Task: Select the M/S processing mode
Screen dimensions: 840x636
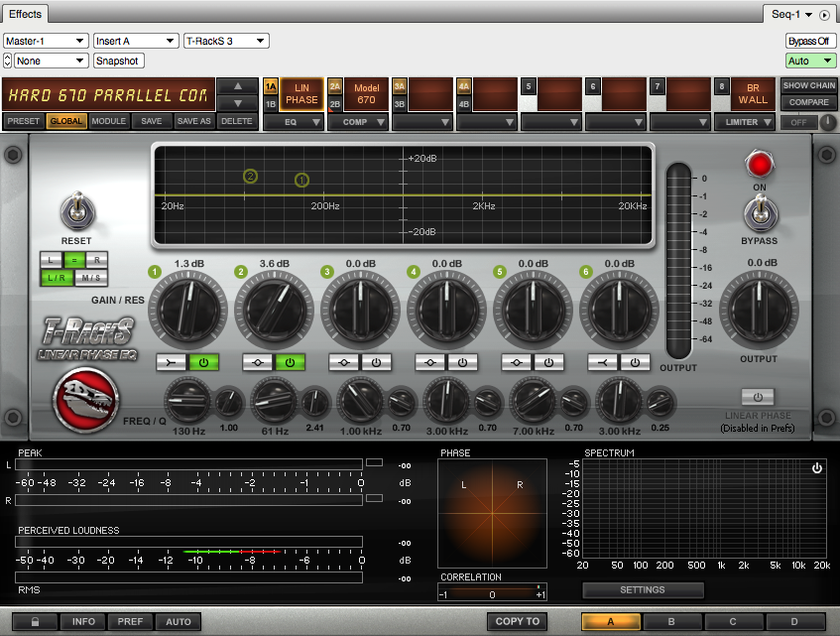Action: click(x=90, y=278)
